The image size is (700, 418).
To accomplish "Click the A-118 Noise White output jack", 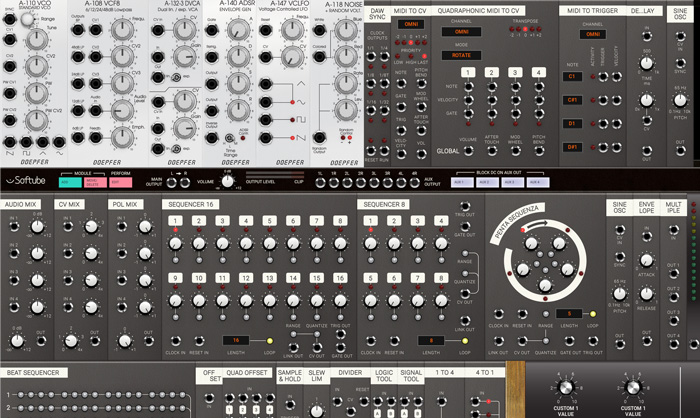I will 319,30.
